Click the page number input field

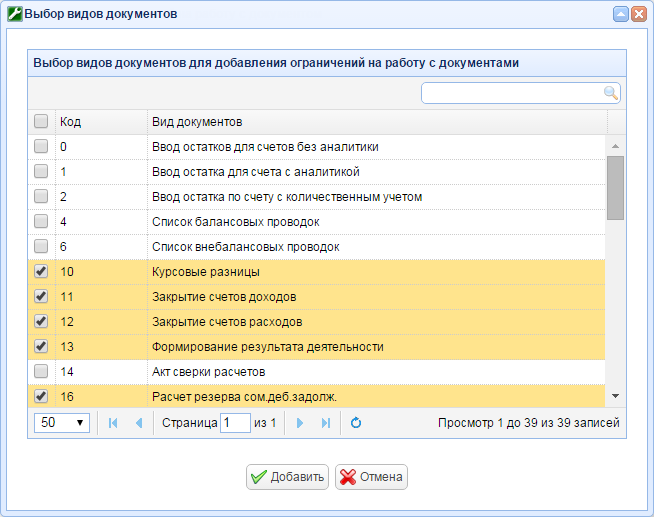pos(235,423)
